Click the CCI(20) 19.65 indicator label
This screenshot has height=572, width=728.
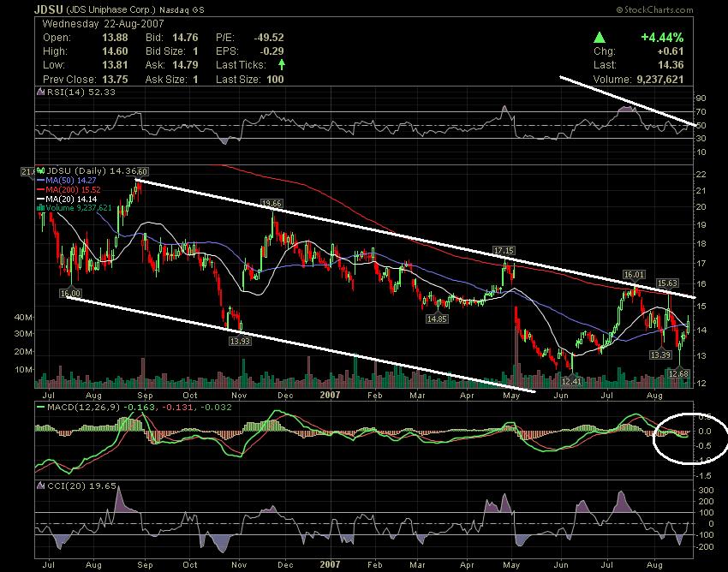81,486
